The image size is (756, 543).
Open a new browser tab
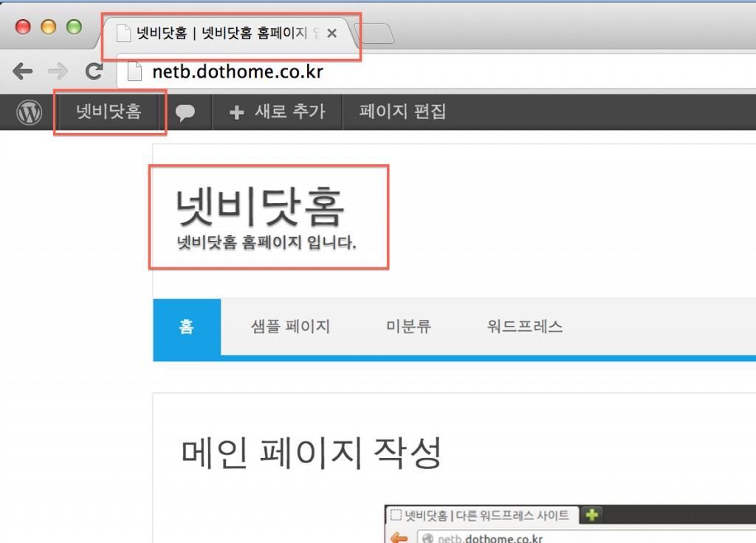pyautogui.click(x=374, y=34)
